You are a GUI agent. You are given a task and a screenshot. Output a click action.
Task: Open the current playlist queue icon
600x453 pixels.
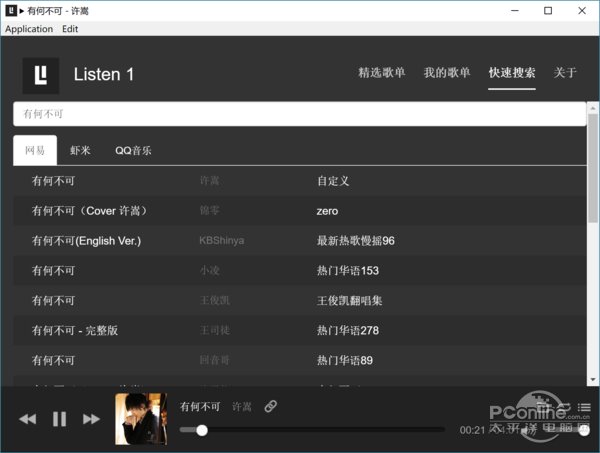pos(584,407)
